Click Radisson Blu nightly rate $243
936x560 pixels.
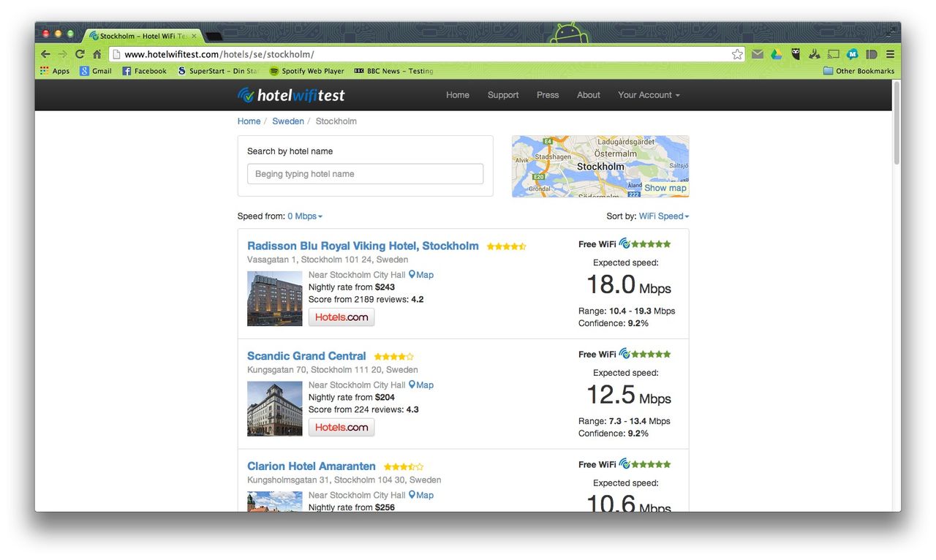click(352, 287)
